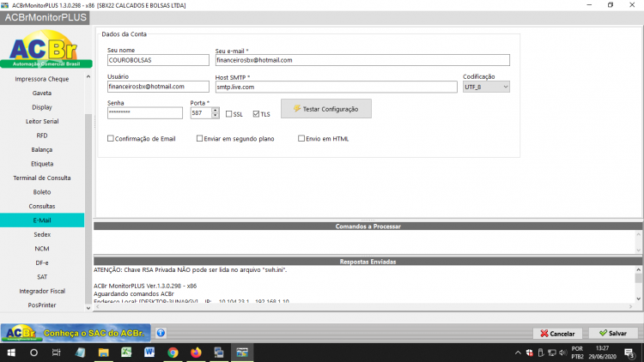This screenshot has height=362, width=644.
Task: Open Google Chrome from taskbar
Action: (173, 353)
